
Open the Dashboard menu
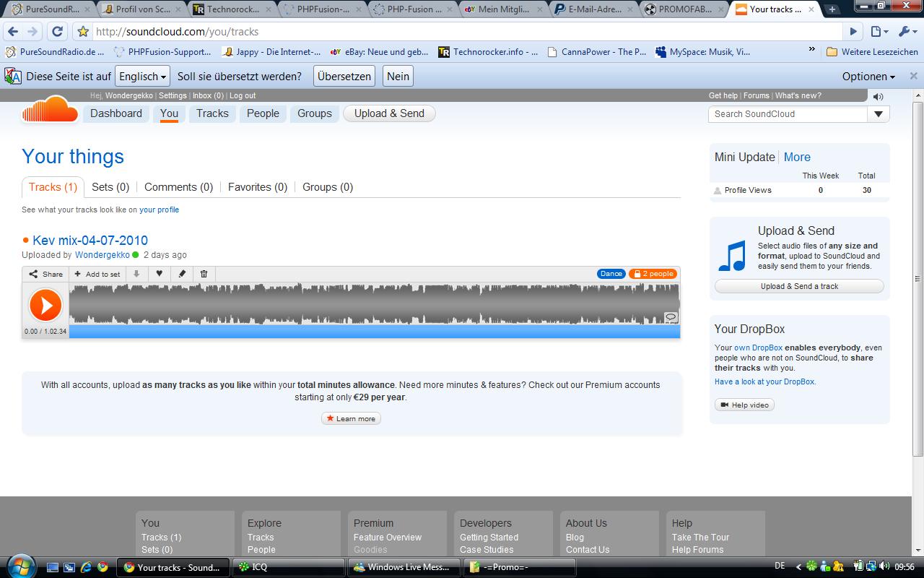point(116,113)
